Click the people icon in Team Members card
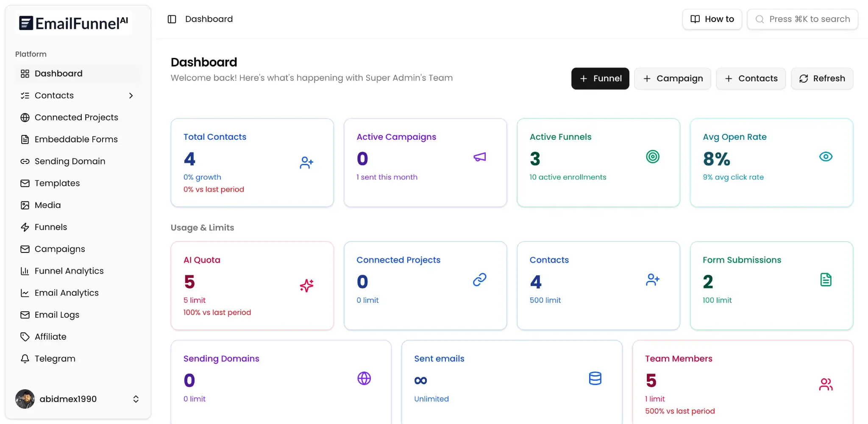868x424 pixels. 826,384
